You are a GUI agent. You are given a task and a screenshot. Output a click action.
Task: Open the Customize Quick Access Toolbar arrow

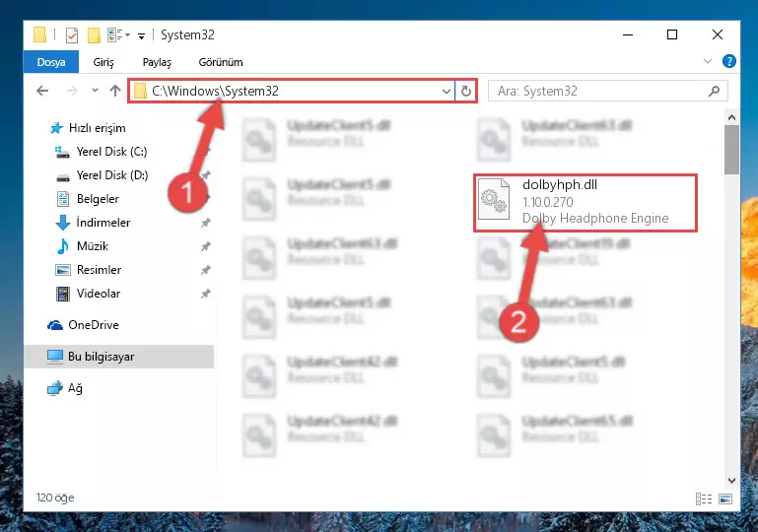click(x=141, y=35)
